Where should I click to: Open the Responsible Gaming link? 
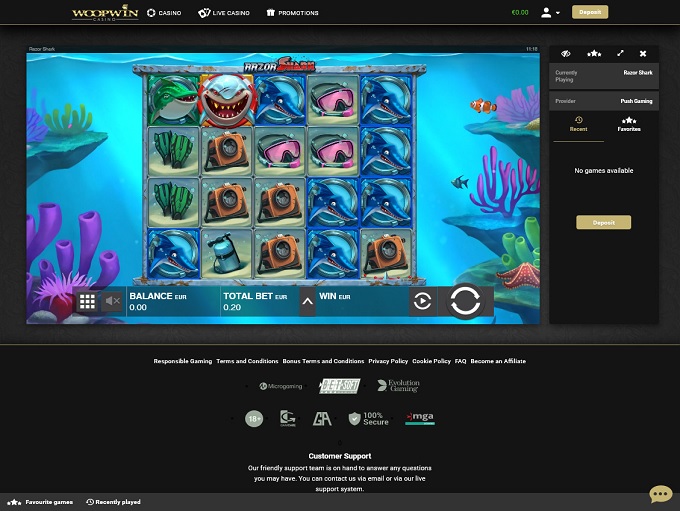coord(182,361)
